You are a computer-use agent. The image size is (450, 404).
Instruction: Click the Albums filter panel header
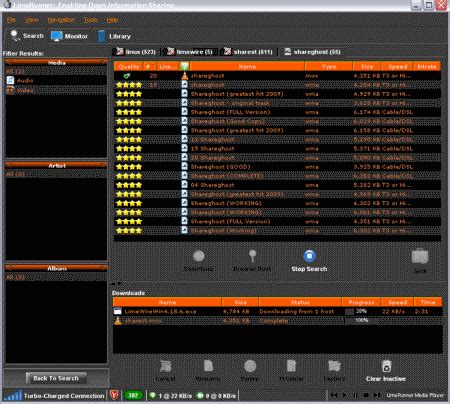[x=56, y=268]
